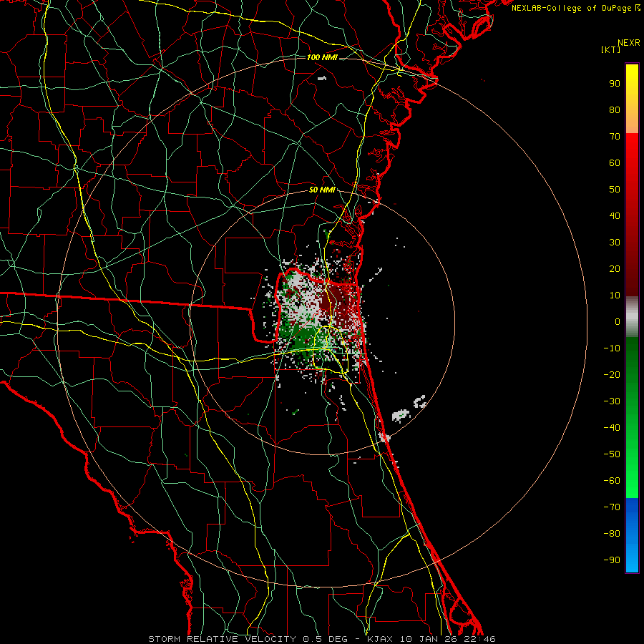Click the -40 value on velocity scale
The image size is (644, 644).
[x=612, y=428]
